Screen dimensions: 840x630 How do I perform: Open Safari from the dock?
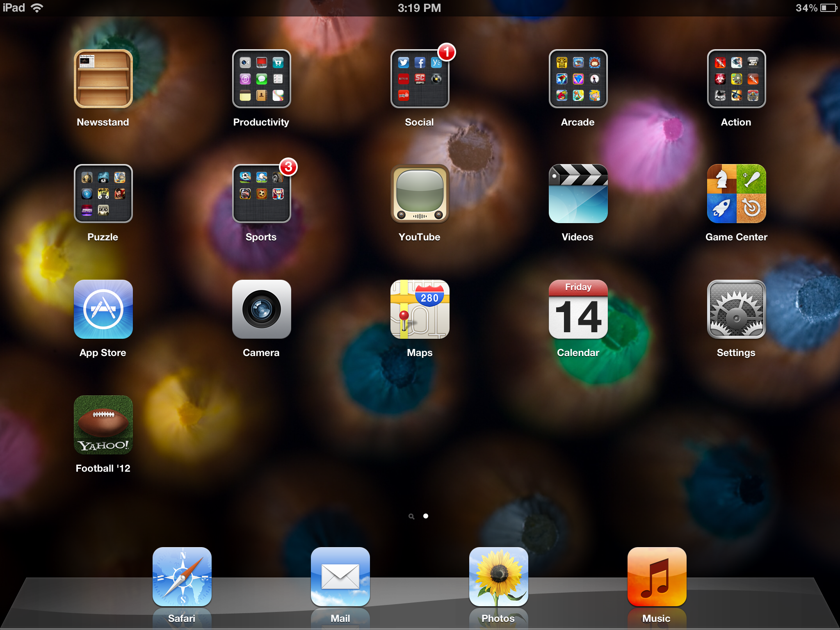(182, 577)
